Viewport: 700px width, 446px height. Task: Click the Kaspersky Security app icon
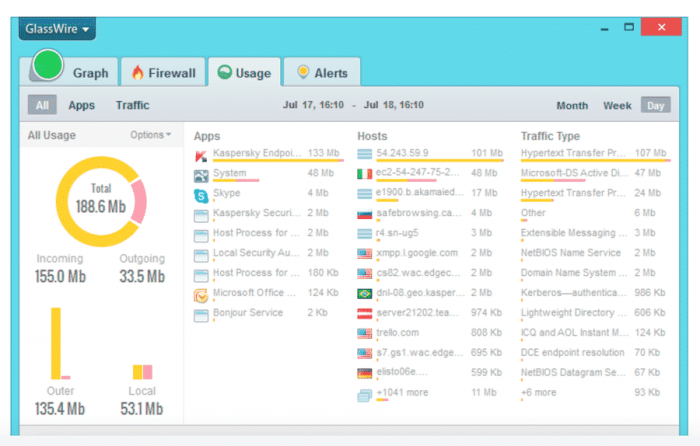coord(201,216)
